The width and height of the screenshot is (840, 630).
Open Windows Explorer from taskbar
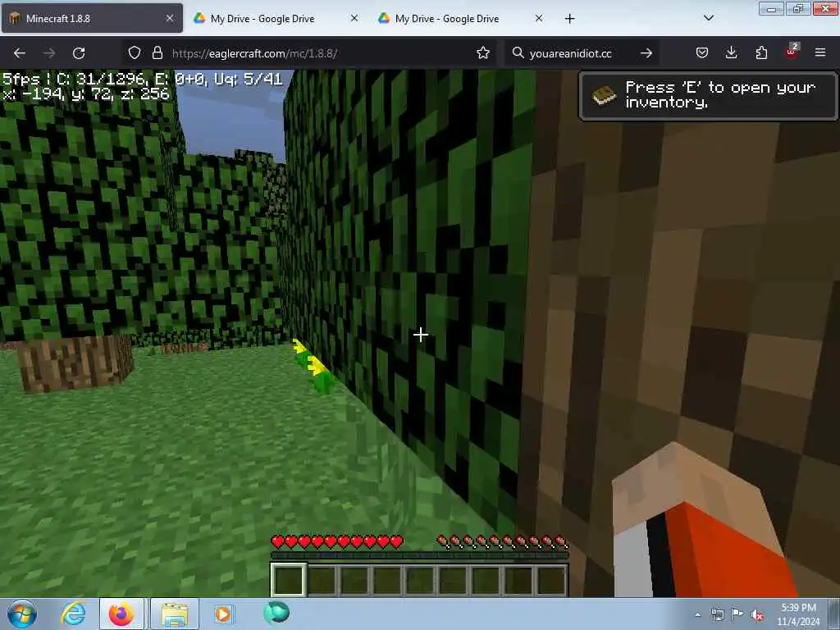tap(175, 614)
